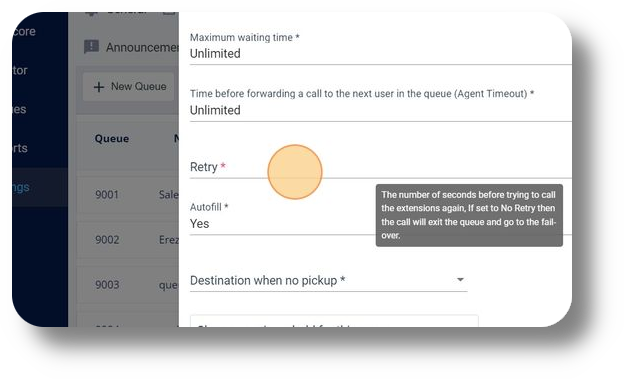The height and width of the screenshot is (379, 624).
Task: Open the Announcements tab
Action: pyautogui.click(x=131, y=47)
